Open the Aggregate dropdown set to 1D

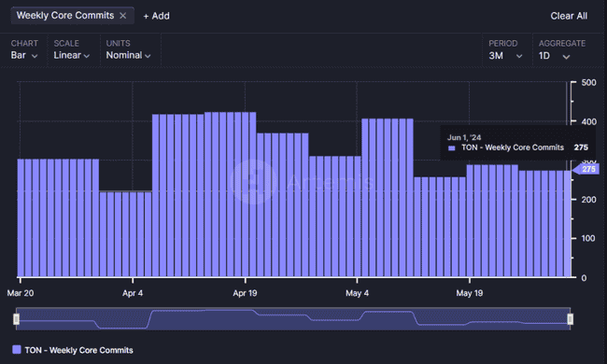554,56
